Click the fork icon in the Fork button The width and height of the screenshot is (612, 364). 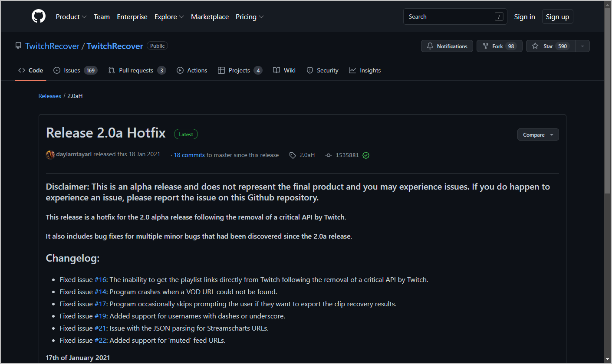pyautogui.click(x=486, y=46)
